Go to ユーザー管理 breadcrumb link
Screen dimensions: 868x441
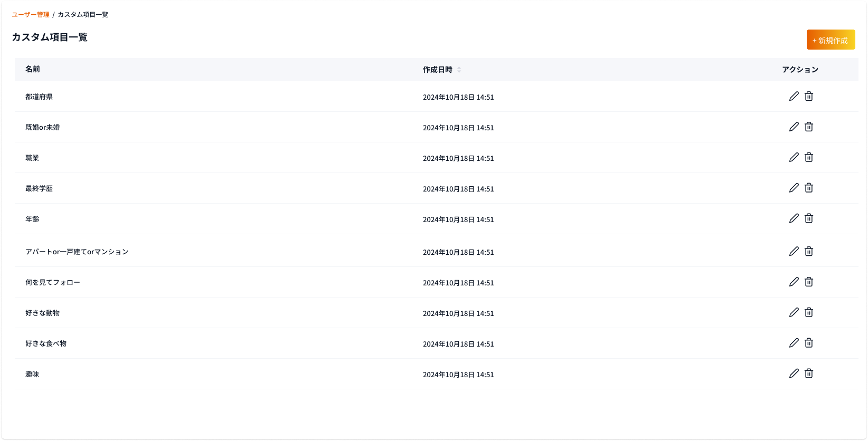pyautogui.click(x=31, y=15)
